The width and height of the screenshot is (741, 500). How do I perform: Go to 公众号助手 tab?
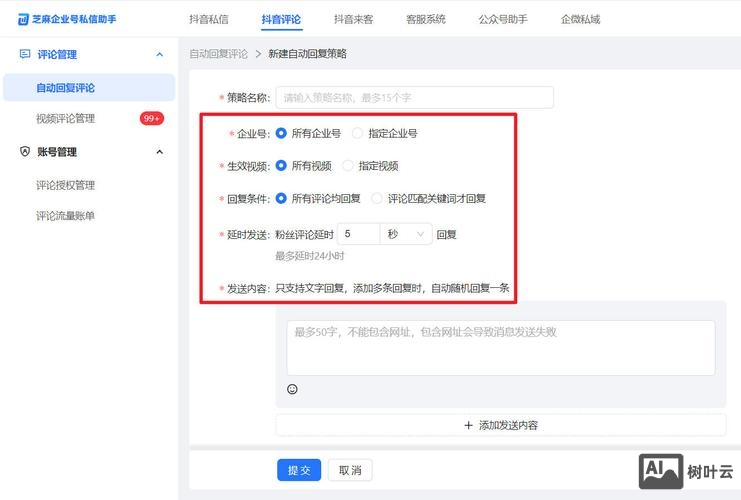pyautogui.click(x=503, y=19)
